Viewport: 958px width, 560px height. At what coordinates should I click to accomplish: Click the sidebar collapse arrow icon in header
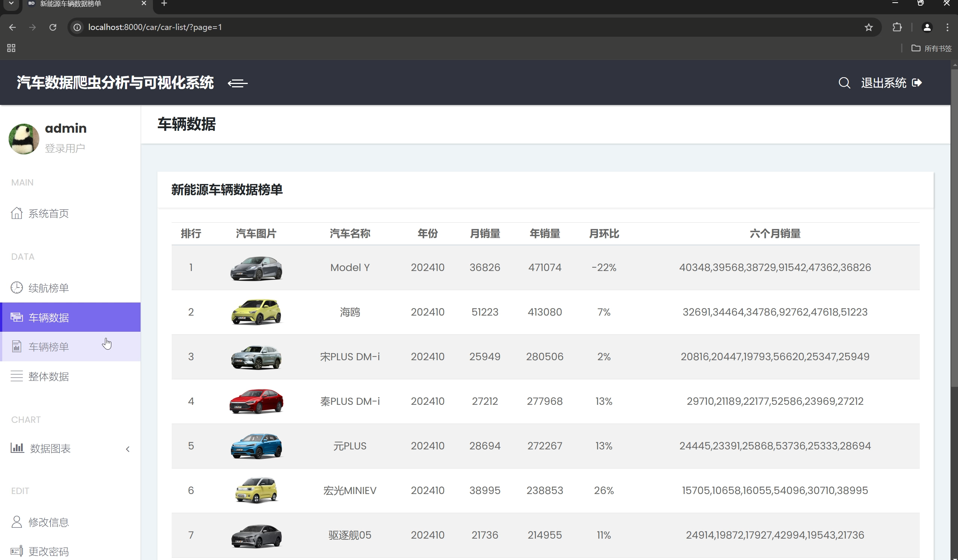click(238, 83)
